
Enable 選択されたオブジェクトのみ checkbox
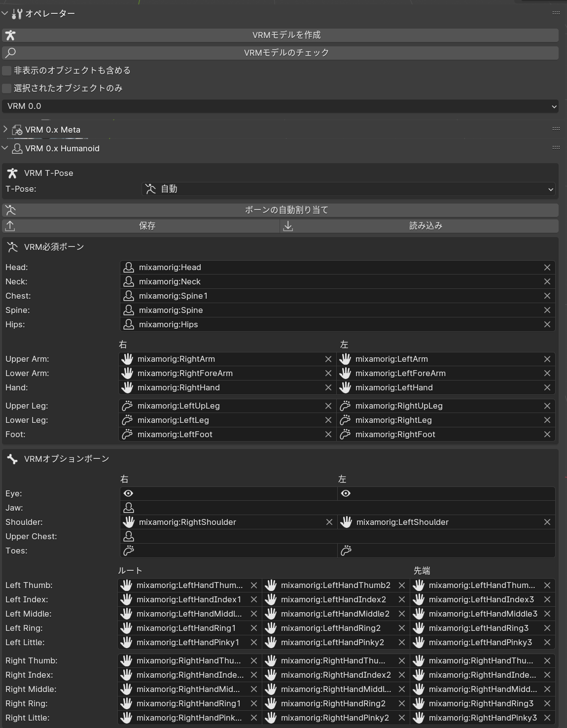[x=7, y=88]
